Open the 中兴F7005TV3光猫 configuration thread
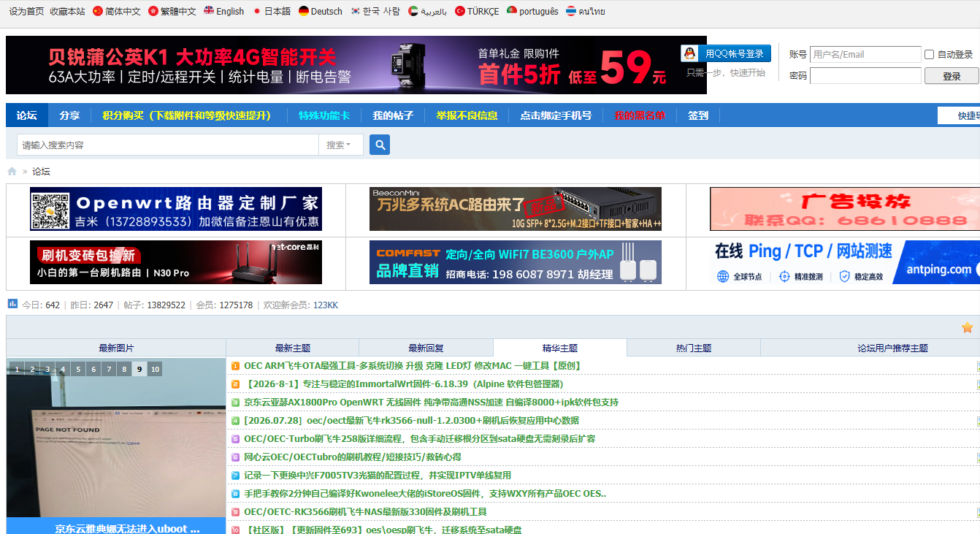 pos(378,476)
